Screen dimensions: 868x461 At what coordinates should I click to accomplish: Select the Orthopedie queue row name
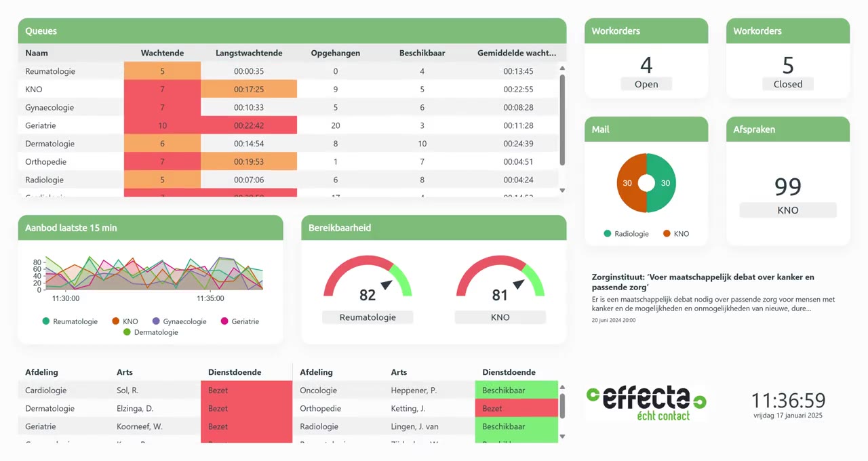[45, 161]
